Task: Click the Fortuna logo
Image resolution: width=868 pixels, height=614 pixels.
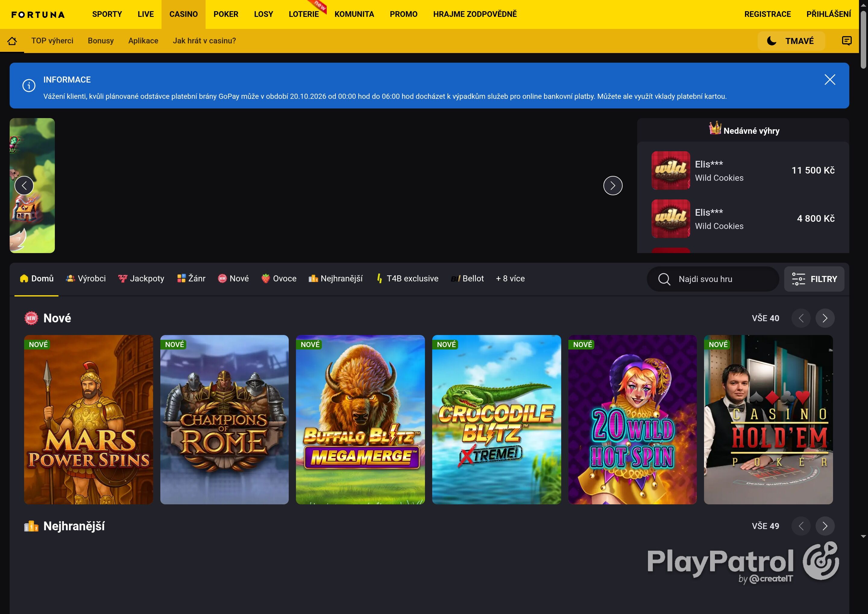Action: (x=38, y=15)
